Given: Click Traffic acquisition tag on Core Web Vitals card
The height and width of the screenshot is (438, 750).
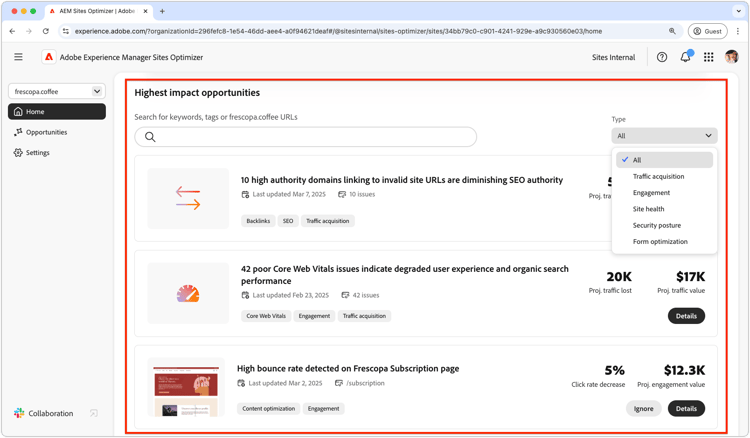Looking at the screenshot, I should (x=364, y=316).
